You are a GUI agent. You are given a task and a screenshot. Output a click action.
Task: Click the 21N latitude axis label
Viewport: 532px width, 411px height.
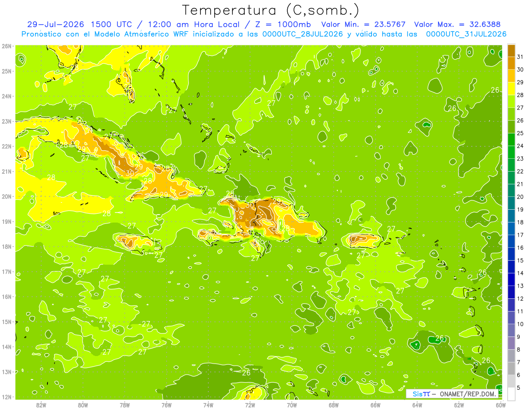click(x=7, y=171)
